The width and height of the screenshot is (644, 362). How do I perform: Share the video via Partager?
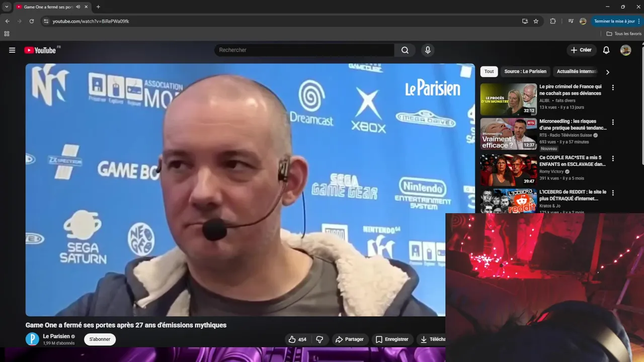click(x=349, y=339)
